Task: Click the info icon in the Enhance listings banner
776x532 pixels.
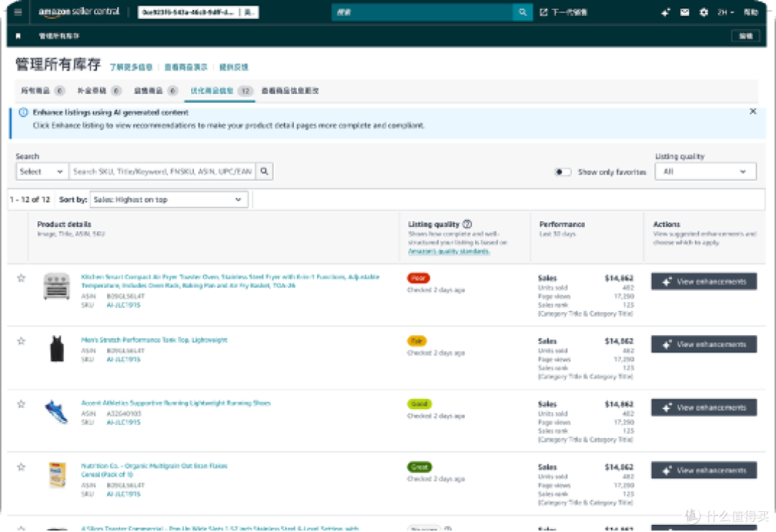Action: (x=23, y=112)
